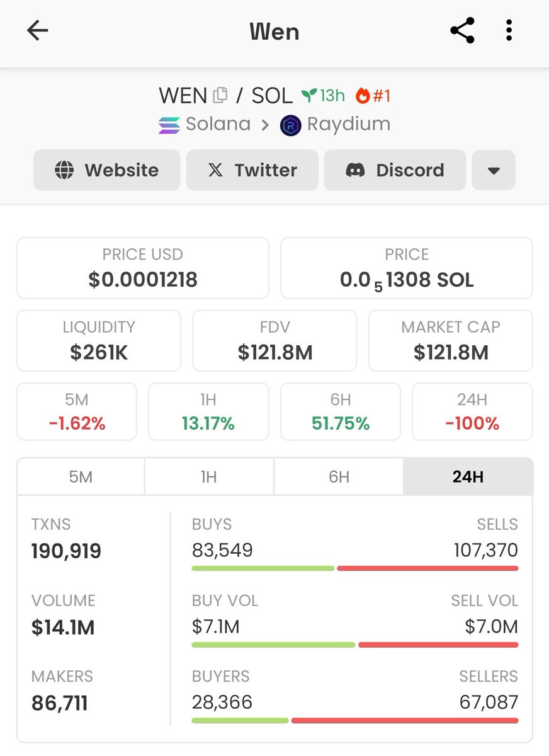Click the SOL price card
This screenshot has height=756, width=549.
click(x=407, y=268)
